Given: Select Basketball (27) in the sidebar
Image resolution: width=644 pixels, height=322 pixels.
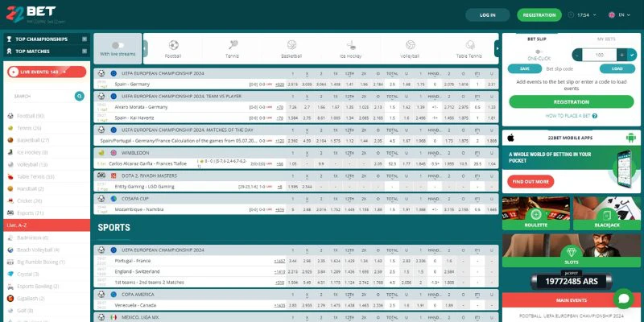Looking at the screenshot, I should 47,140.
